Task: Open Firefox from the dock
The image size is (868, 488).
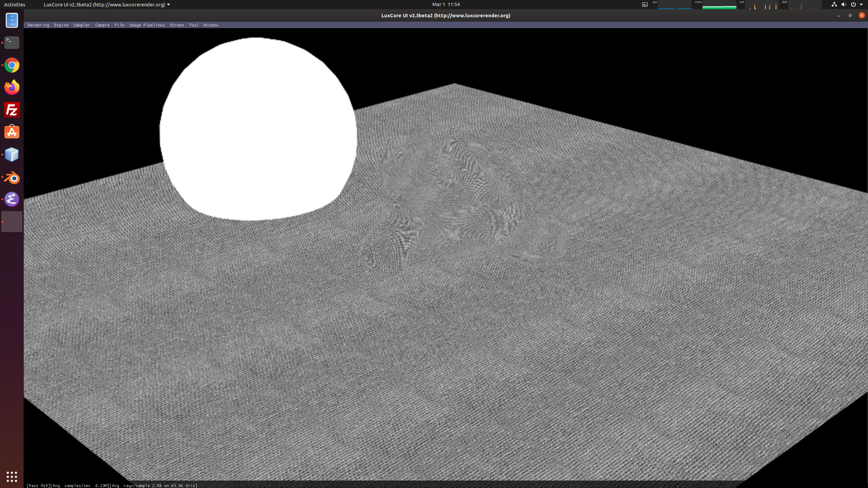Action: click(12, 87)
